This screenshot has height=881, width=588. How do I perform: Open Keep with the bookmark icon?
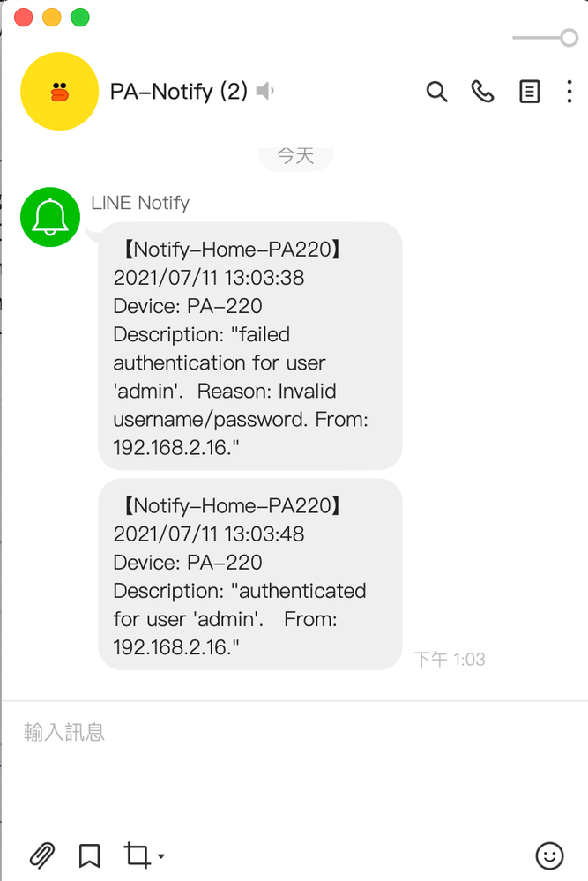89,855
